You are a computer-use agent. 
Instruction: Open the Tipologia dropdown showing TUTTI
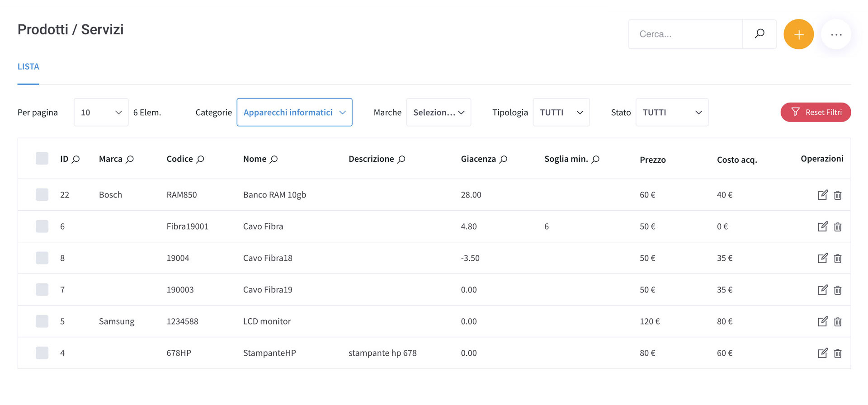pyautogui.click(x=561, y=112)
